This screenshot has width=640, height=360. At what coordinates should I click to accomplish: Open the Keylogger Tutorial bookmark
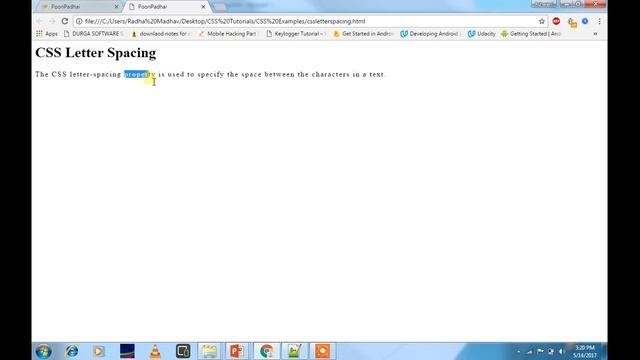point(296,34)
